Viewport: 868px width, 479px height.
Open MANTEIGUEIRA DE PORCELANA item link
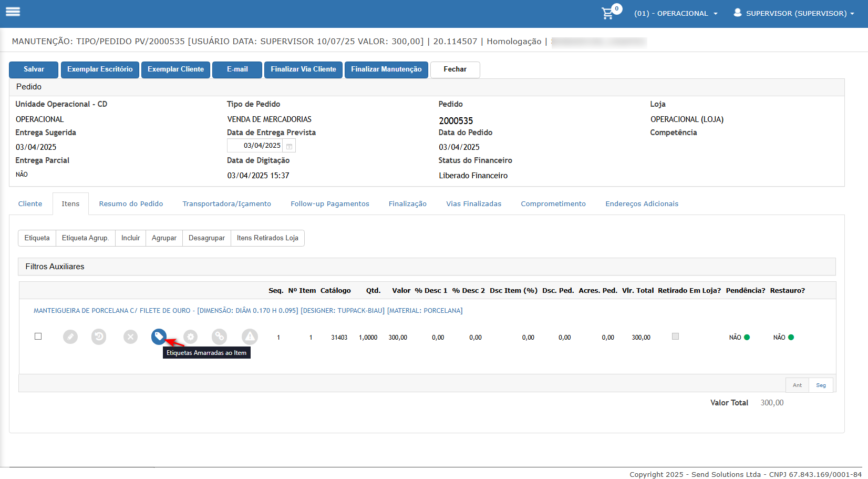tap(248, 311)
